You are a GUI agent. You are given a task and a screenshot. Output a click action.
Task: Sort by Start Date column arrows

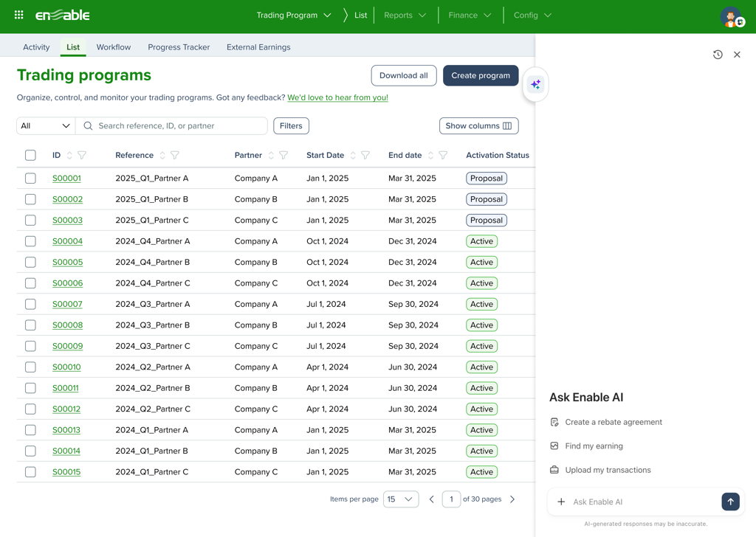click(353, 156)
